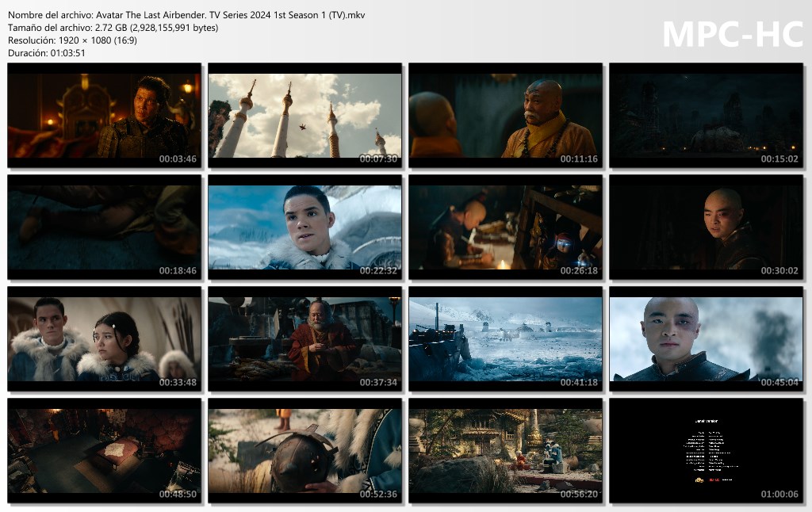This screenshot has width=812, height=512.
Task: Click the duration line 01:03:51
Action: 47,53
